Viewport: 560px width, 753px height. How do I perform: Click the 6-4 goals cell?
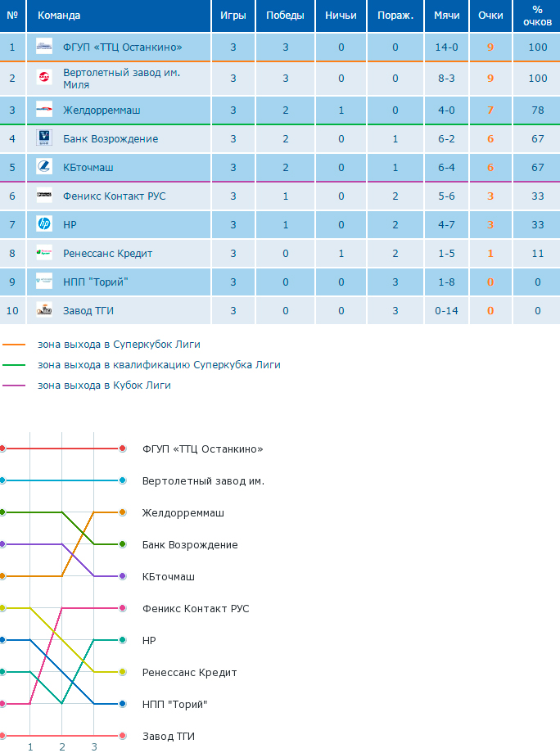click(447, 168)
